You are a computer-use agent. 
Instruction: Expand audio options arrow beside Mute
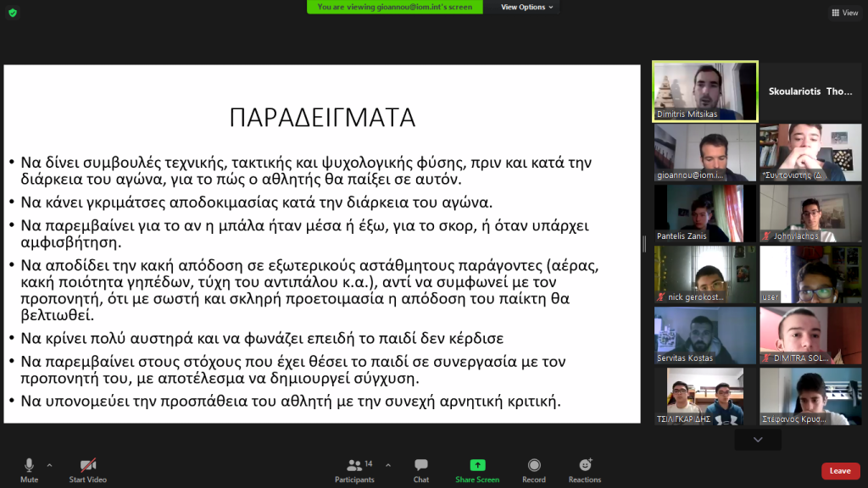coord(49,465)
